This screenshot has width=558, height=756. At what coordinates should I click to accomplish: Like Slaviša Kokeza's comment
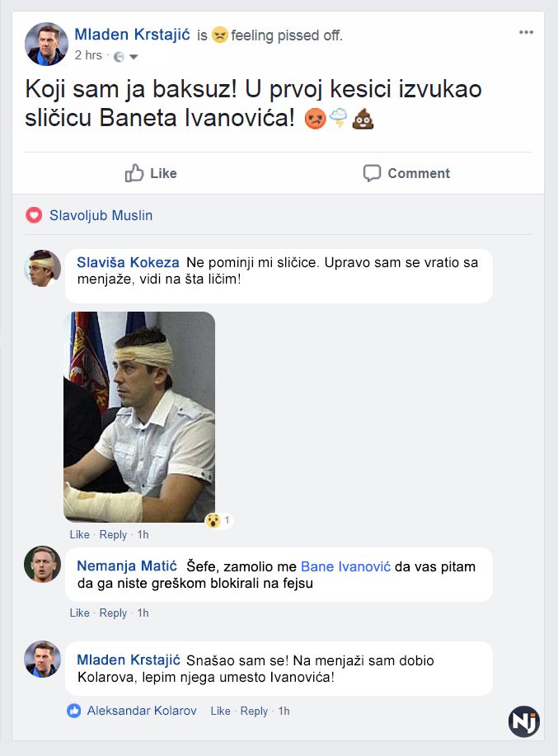coord(79,534)
